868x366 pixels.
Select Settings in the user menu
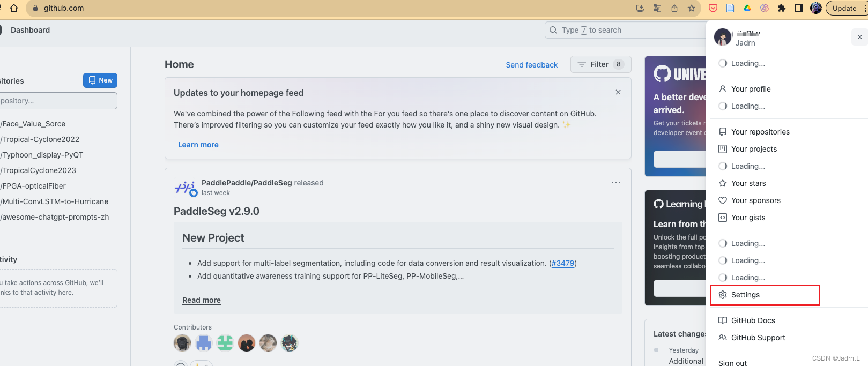pyautogui.click(x=745, y=295)
